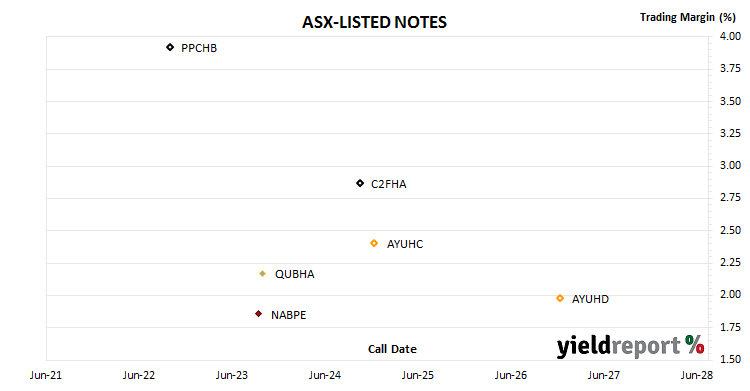The image size is (750, 391).
Task: Click the PPCHB data label
Action: (x=199, y=48)
